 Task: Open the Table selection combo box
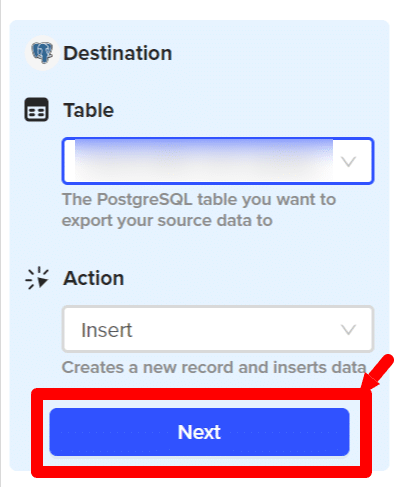218,161
